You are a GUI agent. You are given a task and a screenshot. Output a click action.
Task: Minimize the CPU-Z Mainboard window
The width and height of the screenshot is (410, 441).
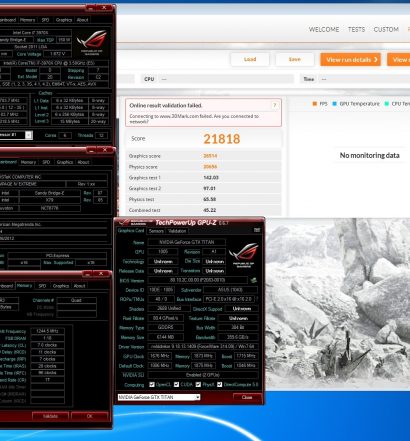pyautogui.click(x=92, y=150)
